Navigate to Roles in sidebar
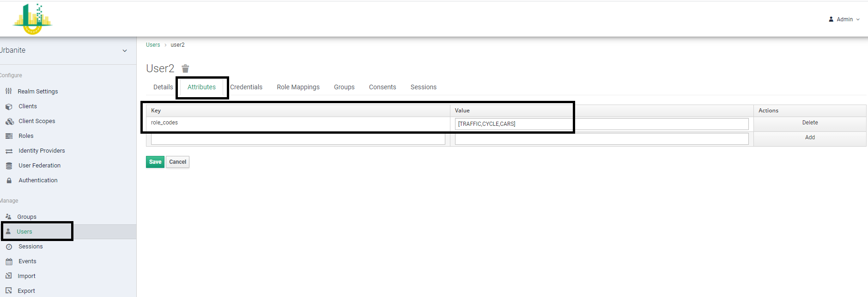Viewport: 868px width, 297px height. pyautogui.click(x=26, y=136)
